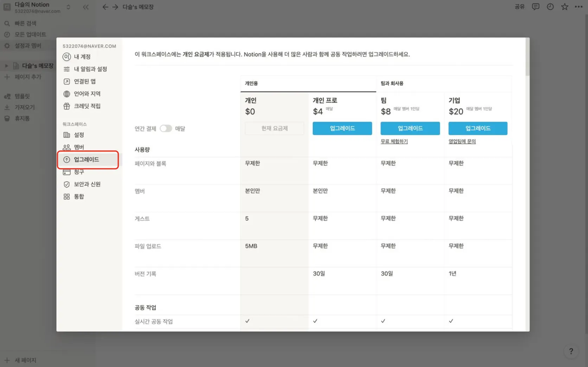
Task: Click 실시간 공동 작업 row label
Action: [x=154, y=322]
